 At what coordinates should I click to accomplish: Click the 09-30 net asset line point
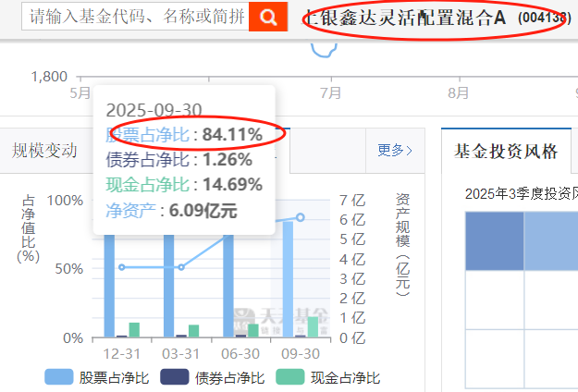point(301,217)
